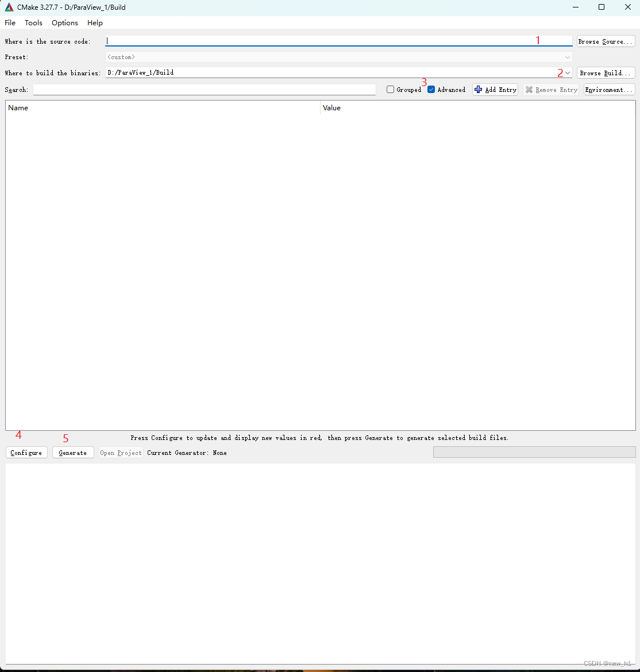Viewport: 640px width, 672px height.
Task: Click the Current Generator: None label
Action: (x=187, y=453)
